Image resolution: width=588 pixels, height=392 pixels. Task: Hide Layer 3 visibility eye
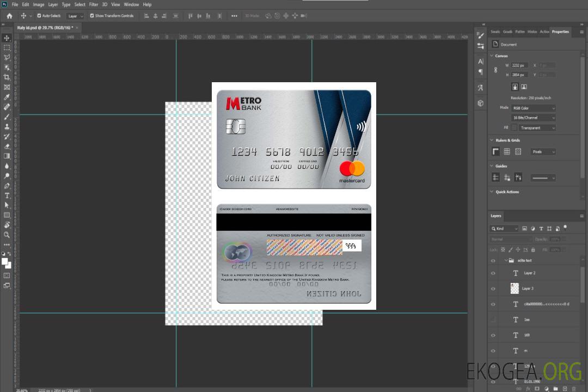pos(493,289)
